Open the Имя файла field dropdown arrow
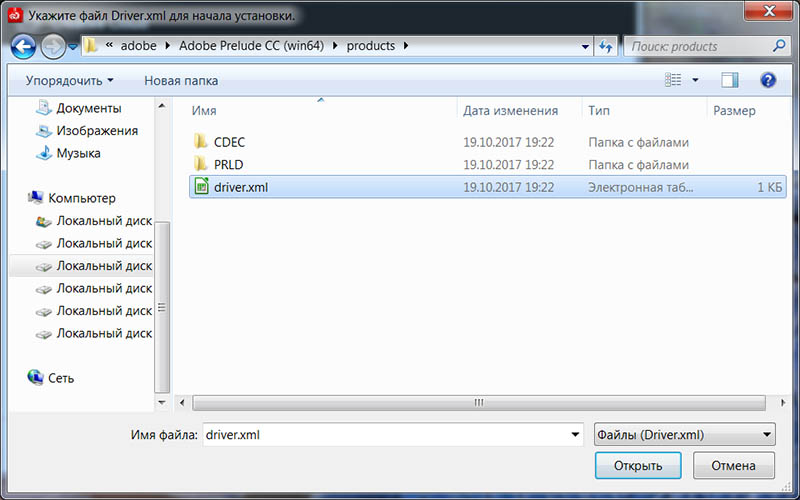800x500 pixels. coord(575,435)
